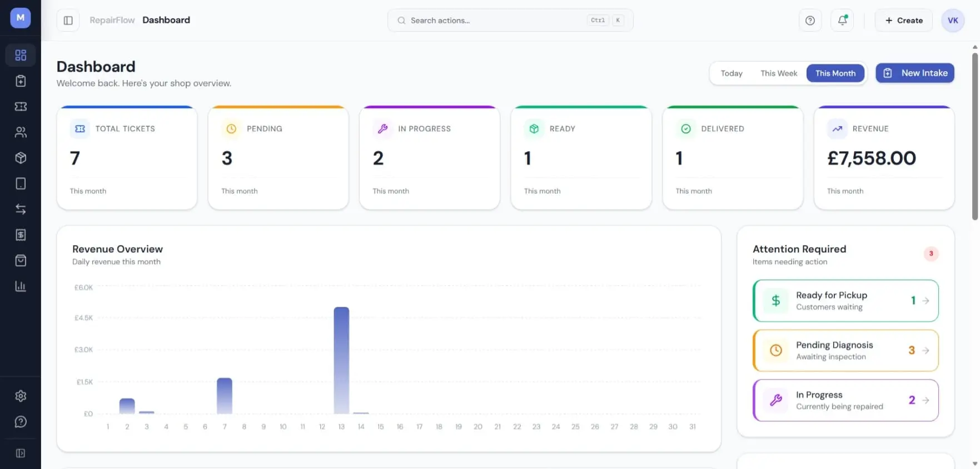The image size is (980, 469).
Task: Open the invoices dollar-receipt sidebar icon
Action: click(21, 234)
